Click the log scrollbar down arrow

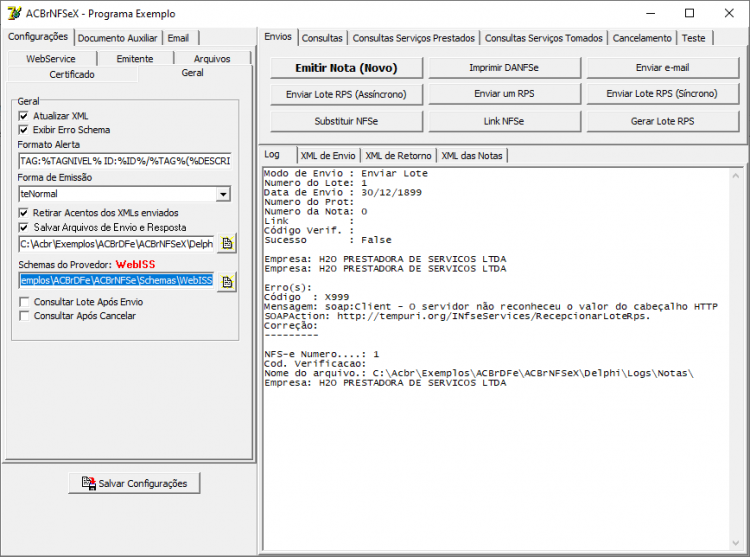(x=735, y=543)
